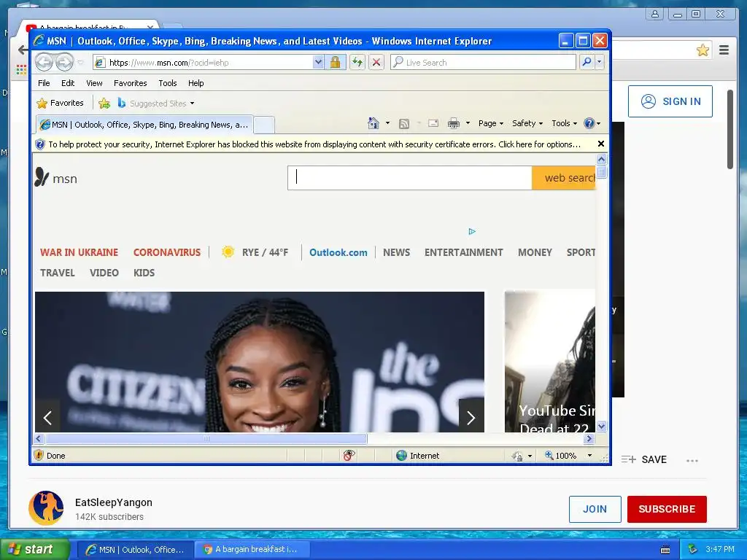This screenshot has width=747, height=560.
Task: Click IE horizontal scrollbar right arrow
Action: 589,438
